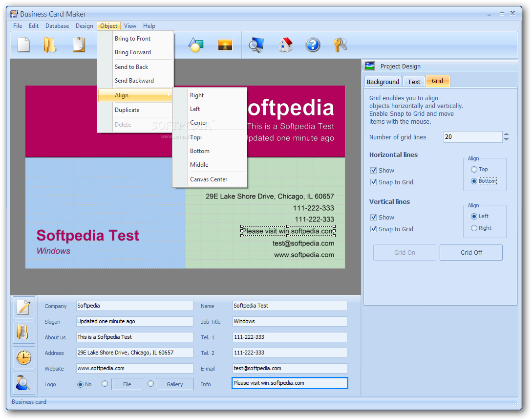Open project using the folder toolbar icon
This screenshot has height=420, width=532.
point(49,45)
